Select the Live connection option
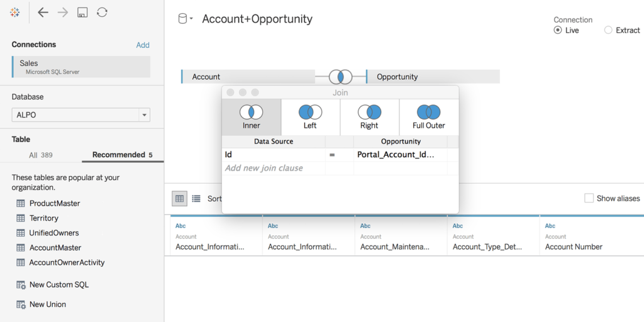The width and height of the screenshot is (644, 322). pos(557,30)
